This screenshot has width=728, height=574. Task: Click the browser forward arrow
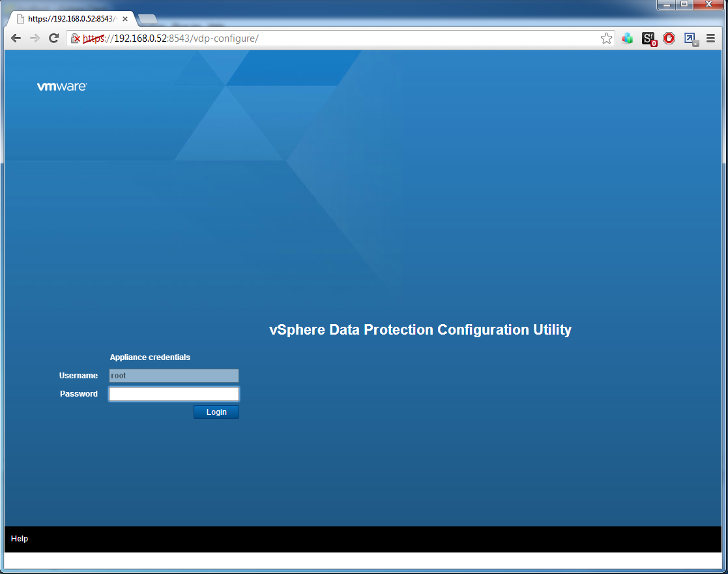(35, 38)
